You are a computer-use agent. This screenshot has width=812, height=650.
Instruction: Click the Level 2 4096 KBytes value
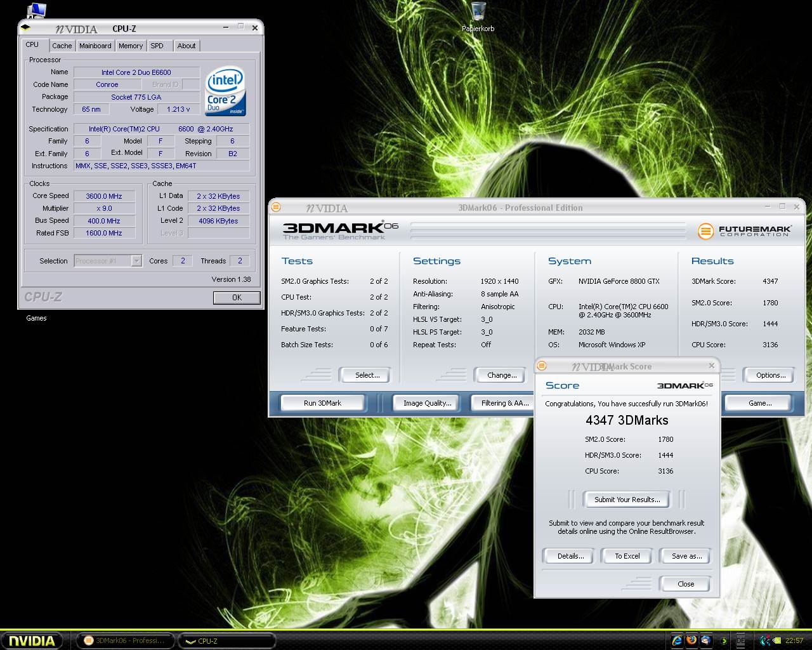[x=218, y=221]
